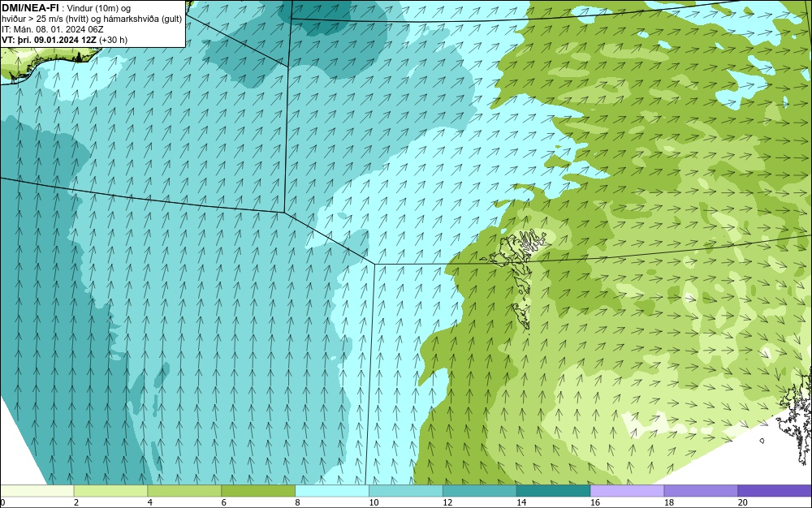Screen dimensions: 812x508
Task: Click the 'DMI/NEA-FI' title text
Action: coord(30,8)
